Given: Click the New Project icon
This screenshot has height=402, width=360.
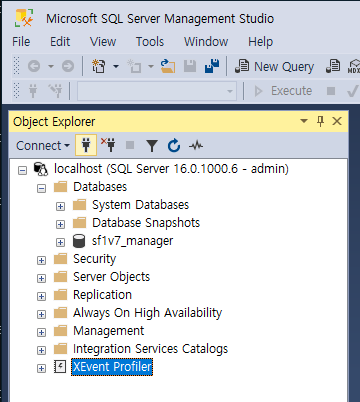Looking at the screenshot, I should pyautogui.click(x=99, y=66).
